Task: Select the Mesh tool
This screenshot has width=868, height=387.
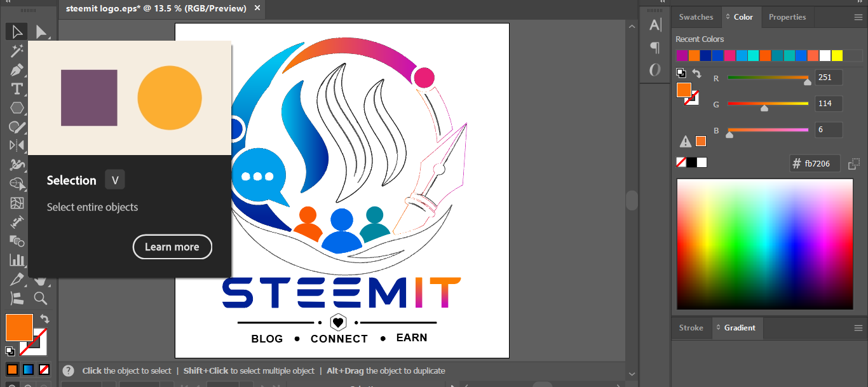Action: tap(17, 203)
